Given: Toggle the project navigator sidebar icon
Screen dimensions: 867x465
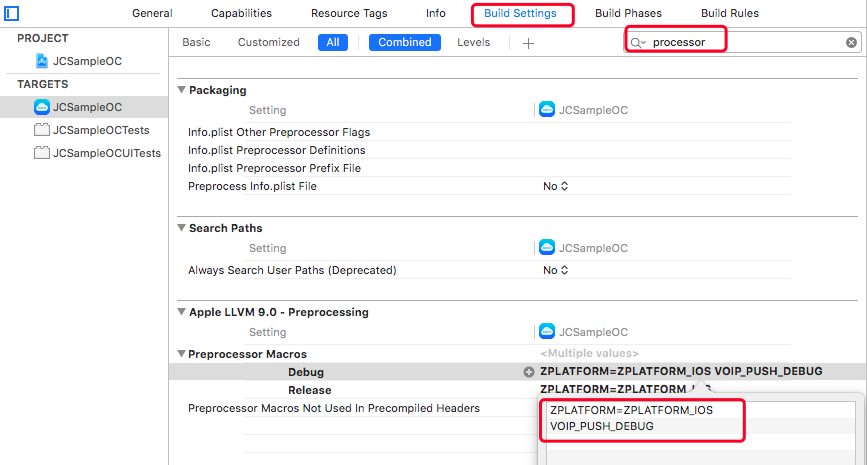Looking at the screenshot, I should point(11,13).
